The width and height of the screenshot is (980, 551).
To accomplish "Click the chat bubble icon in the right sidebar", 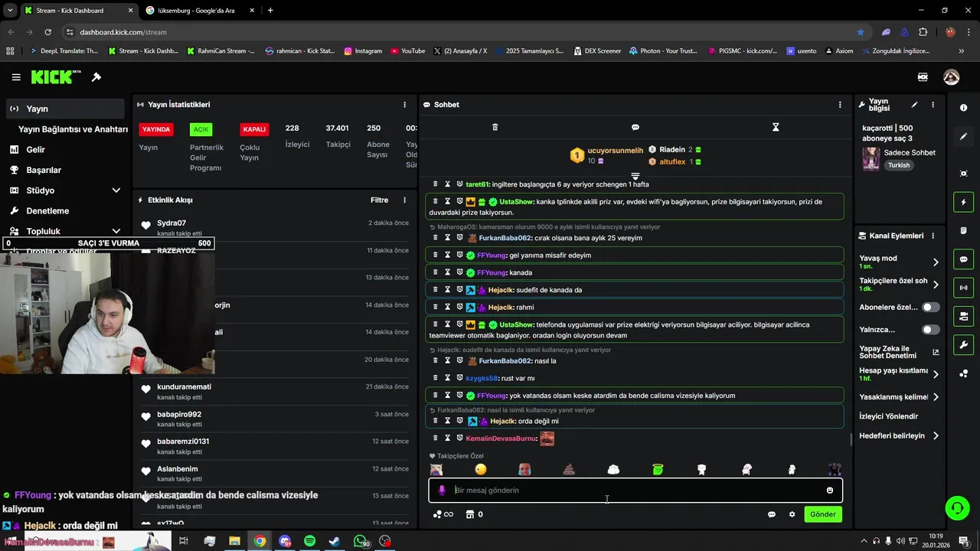I will (963, 259).
